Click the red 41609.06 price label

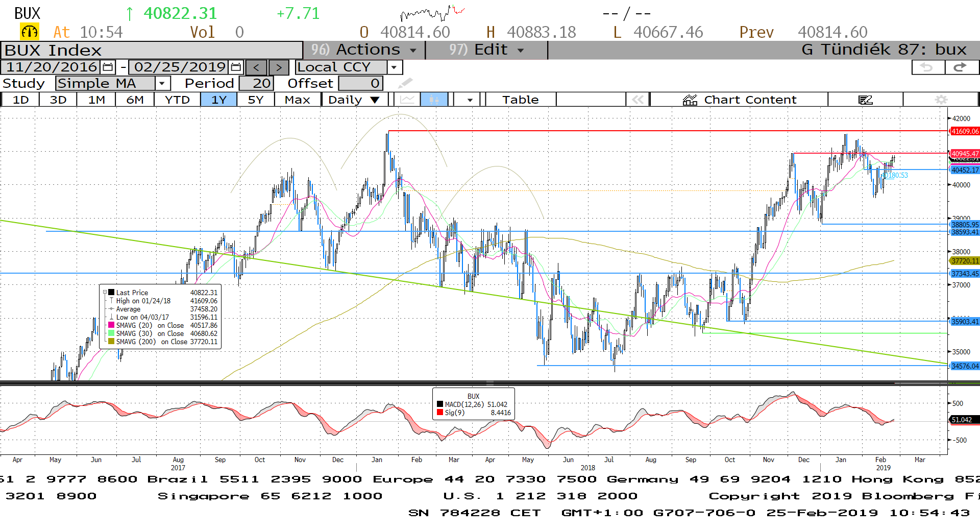click(x=965, y=131)
